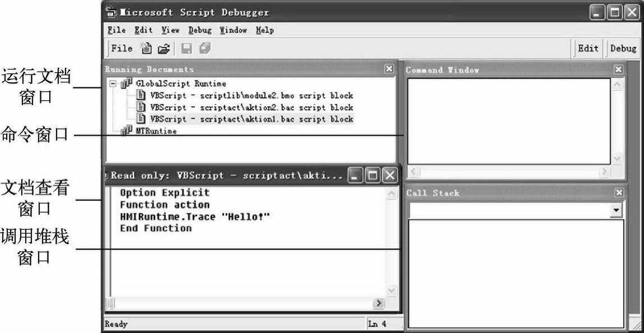Screen dimensions: 644x333
Task: Click the Command Window scroll right arrow
Action: click(x=604, y=171)
